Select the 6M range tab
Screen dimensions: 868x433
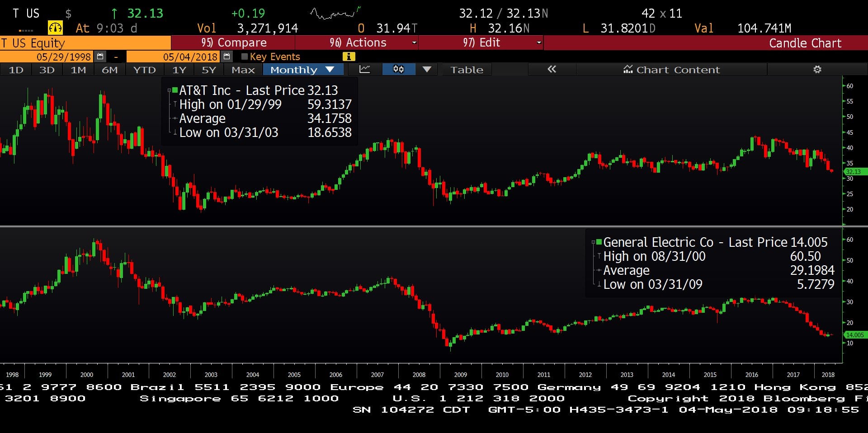109,70
